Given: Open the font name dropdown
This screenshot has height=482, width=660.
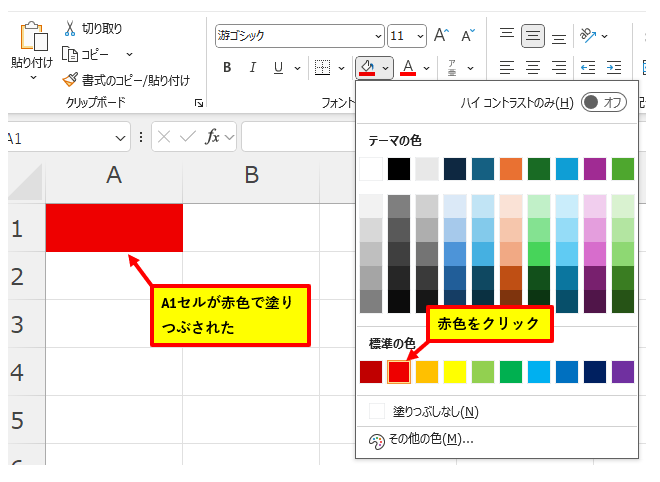Looking at the screenshot, I should 378,36.
